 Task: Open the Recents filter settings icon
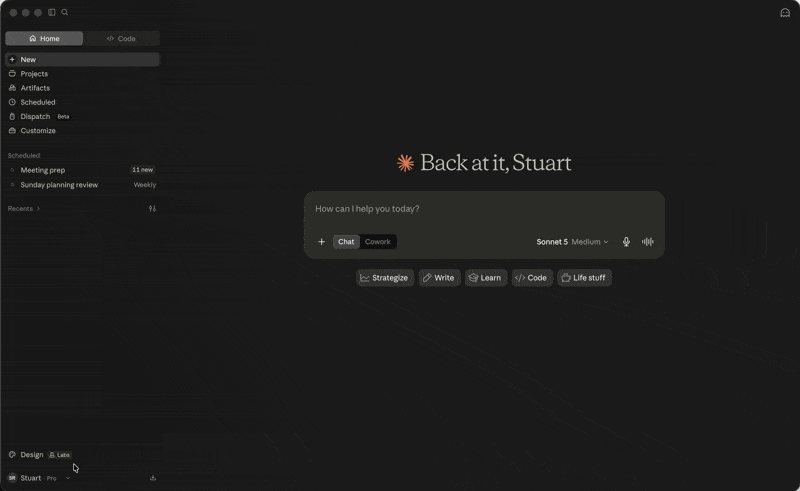[x=152, y=208]
